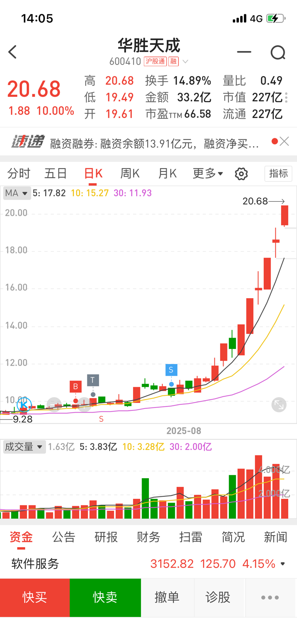Viewport: 297px width, 644px height.
Task: Tap the 撤单 cancel order button
Action: pyautogui.click(x=167, y=598)
